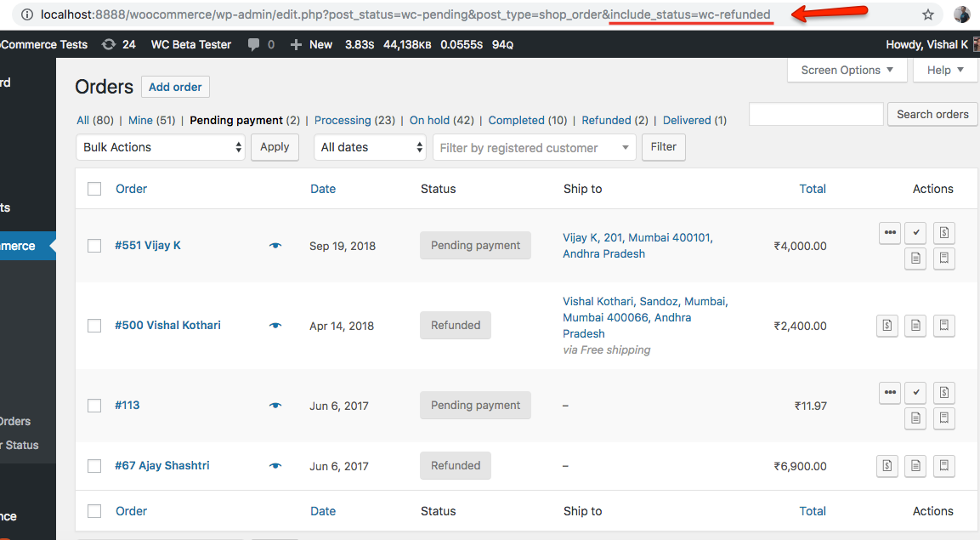Viewport: 980px width, 540px height.
Task: Click the Apply button
Action: click(275, 147)
